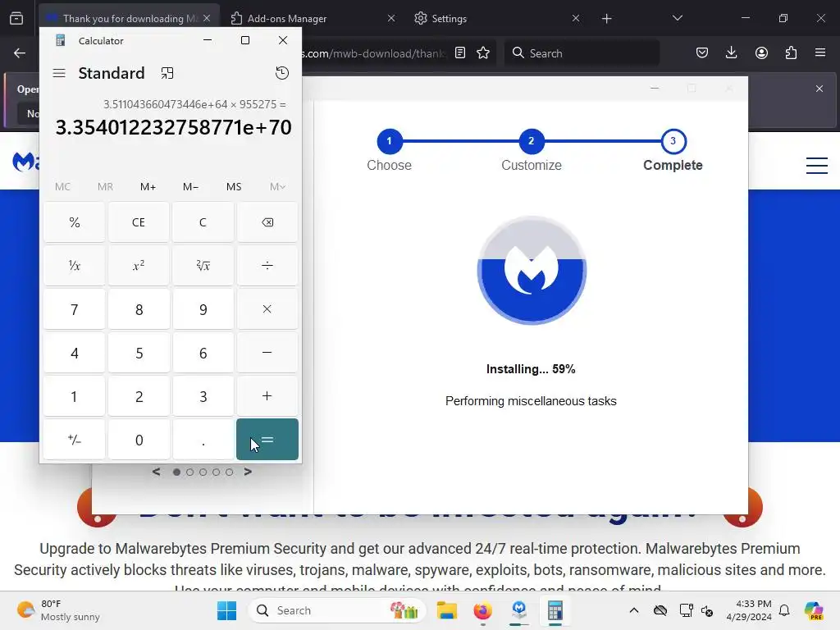Click digit 4 on Calculator

tap(75, 353)
